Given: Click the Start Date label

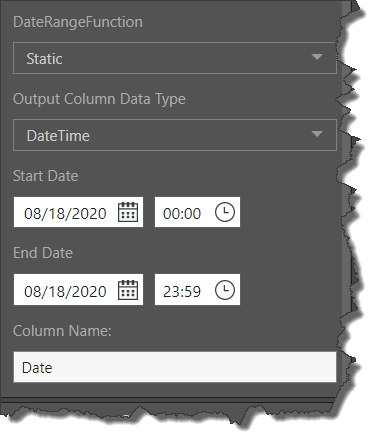Looking at the screenshot, I should pyautogui.click(x=46, y=176).
